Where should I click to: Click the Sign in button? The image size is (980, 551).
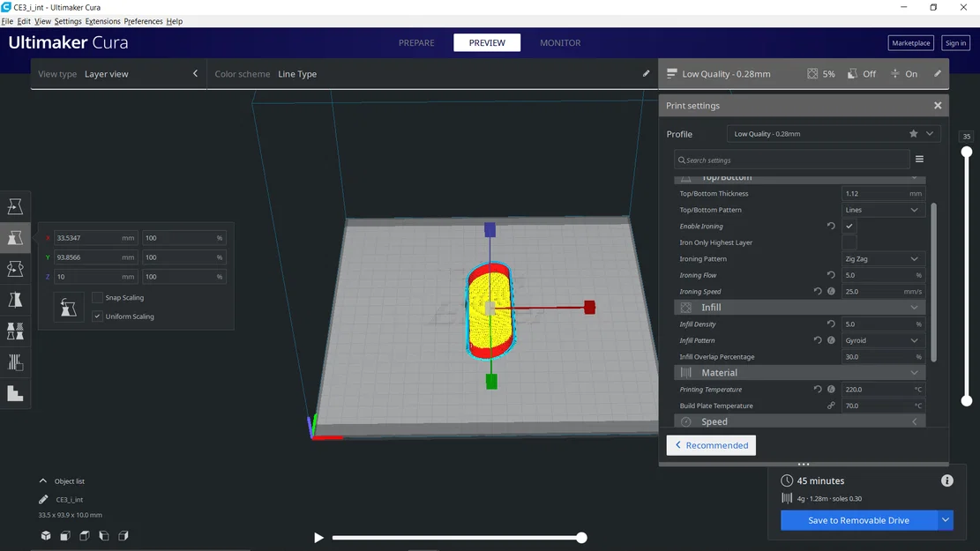(x=955, y=42)
